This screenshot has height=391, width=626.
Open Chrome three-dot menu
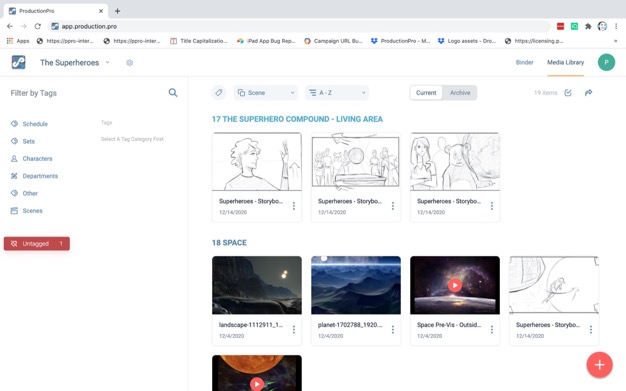[x=616, y=26]
